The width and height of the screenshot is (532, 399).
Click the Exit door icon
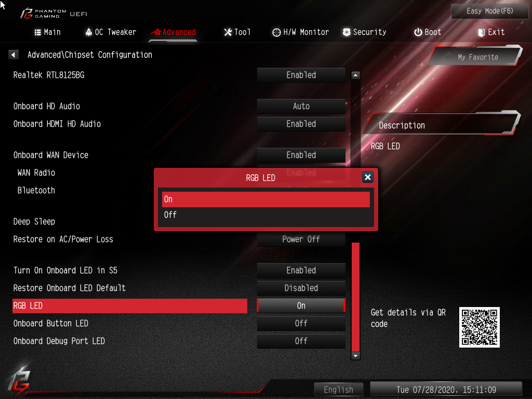tap(481, 33)
